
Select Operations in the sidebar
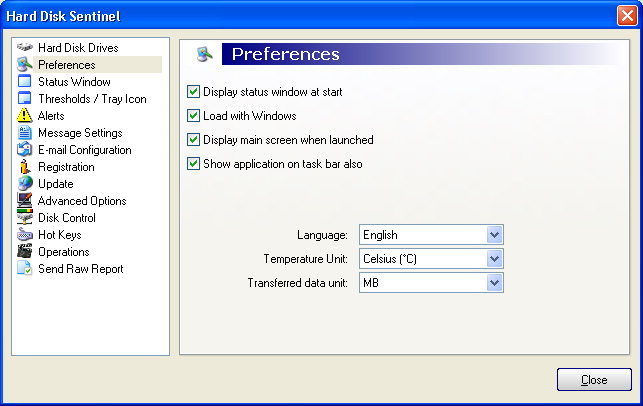coord(64,252)
